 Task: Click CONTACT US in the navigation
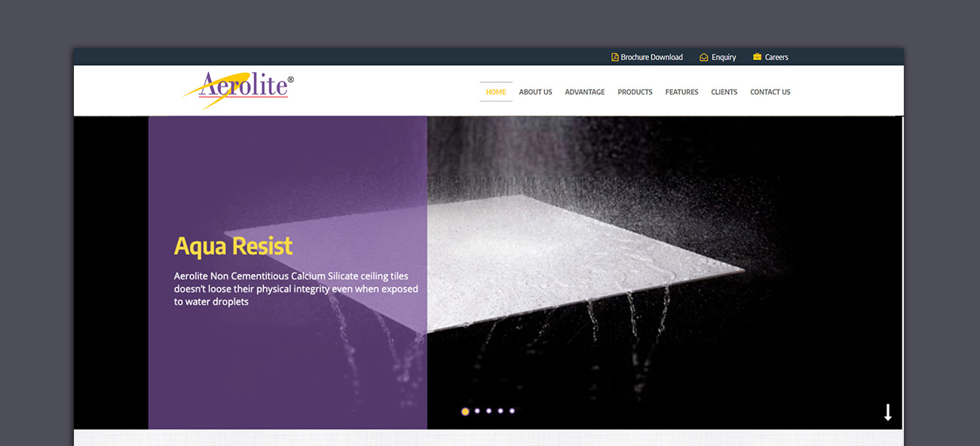tap(770, 92)
